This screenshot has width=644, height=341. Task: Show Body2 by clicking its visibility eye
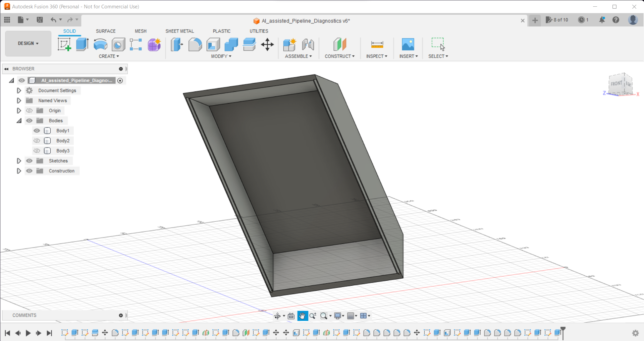tap(37, 141)
